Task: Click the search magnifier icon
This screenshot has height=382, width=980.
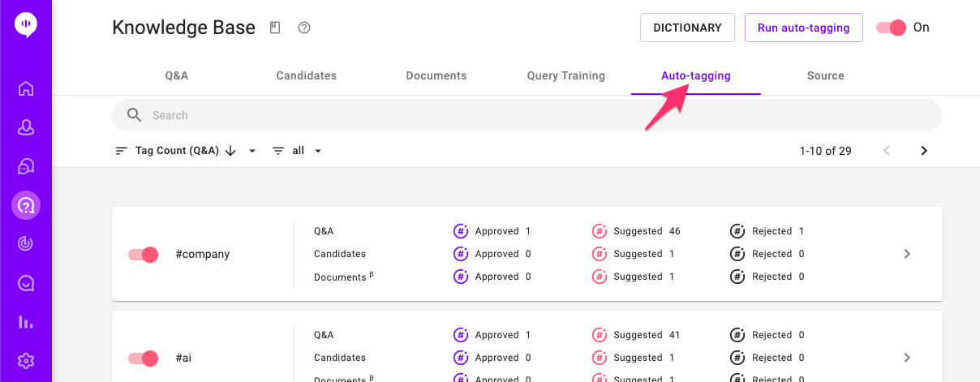Action: pyautogui.click(x=135, y=115)
